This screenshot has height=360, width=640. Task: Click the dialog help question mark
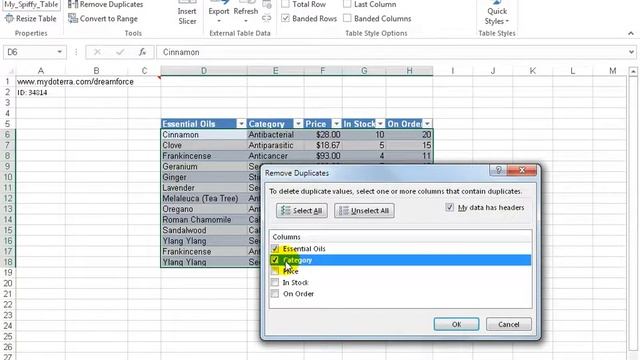(x=498, y=170)
